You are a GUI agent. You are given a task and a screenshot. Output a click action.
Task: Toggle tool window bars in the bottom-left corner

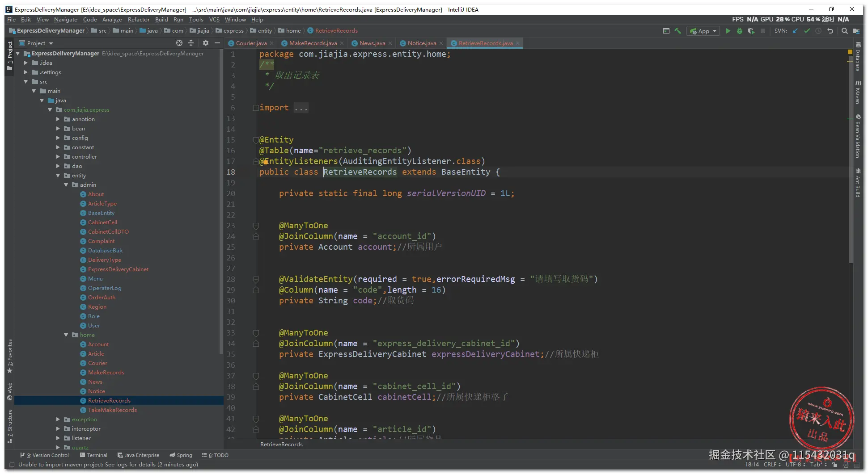point(12,465)
